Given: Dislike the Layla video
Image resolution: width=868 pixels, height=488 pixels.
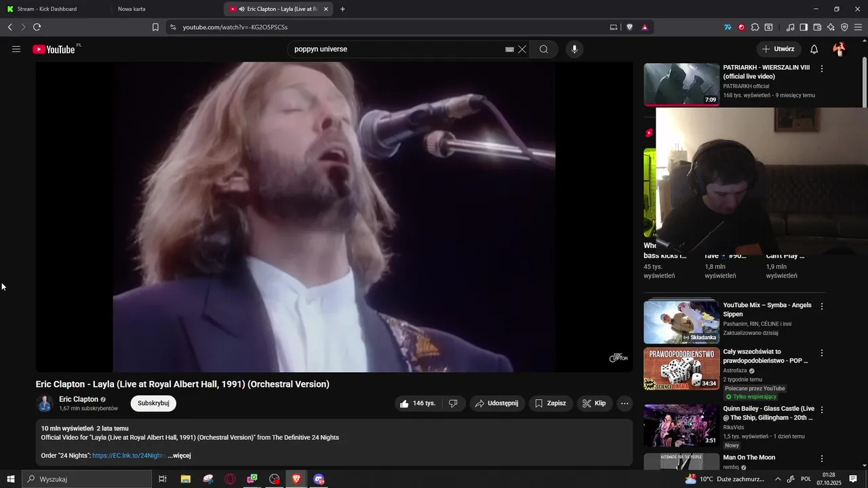Looking at the screenshot, I should pos(453,403).
